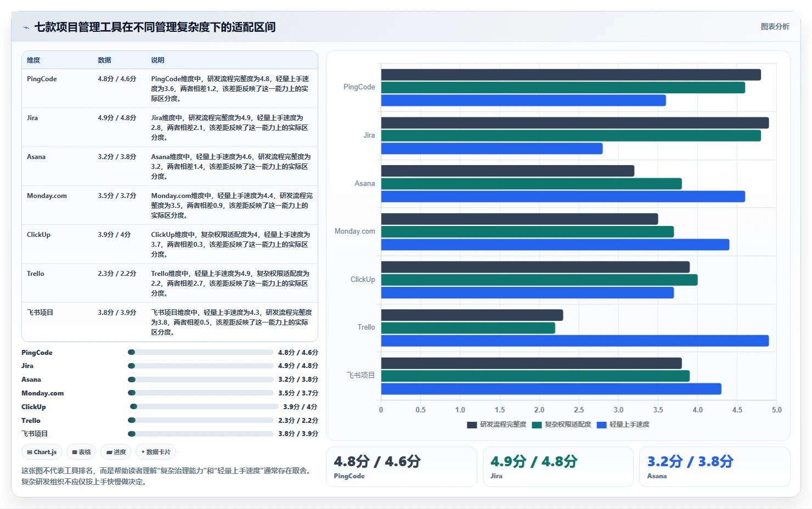812x509 pixels.
Task: Click the Trello progress bar
Action: click(201, 420)
